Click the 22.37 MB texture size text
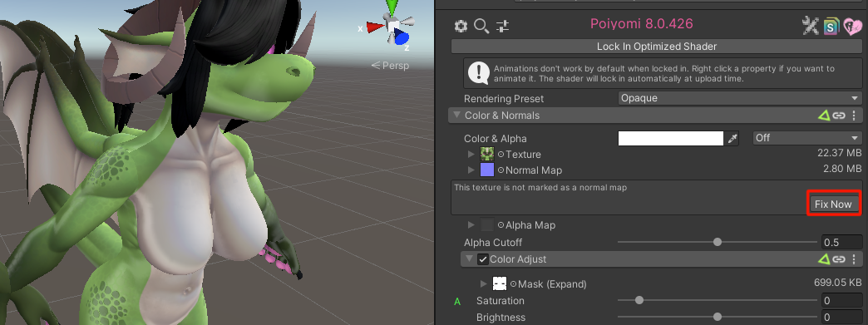 pyautogui.click(x=839, y=153)
